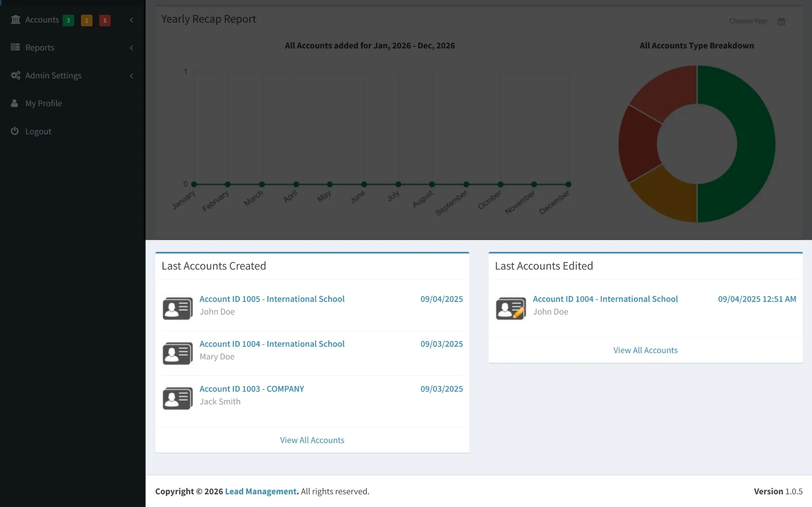Click the My Profile user icon

[15, 103]
